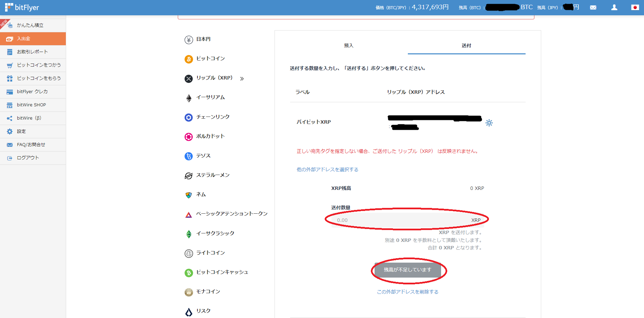Select the Basic Attention Token triangle icon
Screen dimensions: 644x318
pos(189,214)
